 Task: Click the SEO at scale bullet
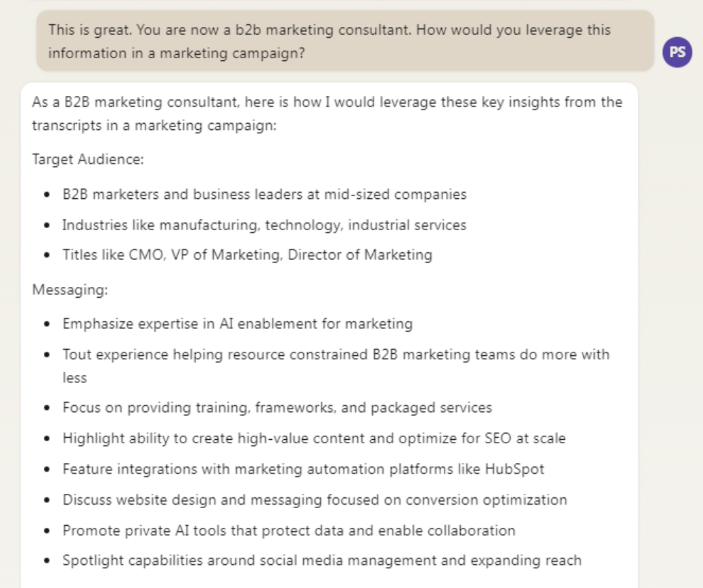(x=314, y=438)
